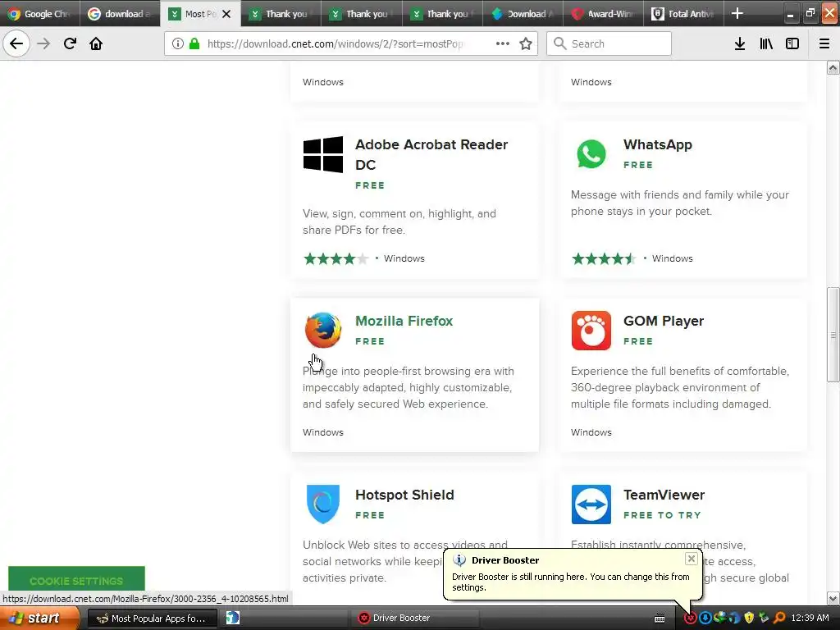
Task: Close the Most Popular tab
Action: click(226, 14)
